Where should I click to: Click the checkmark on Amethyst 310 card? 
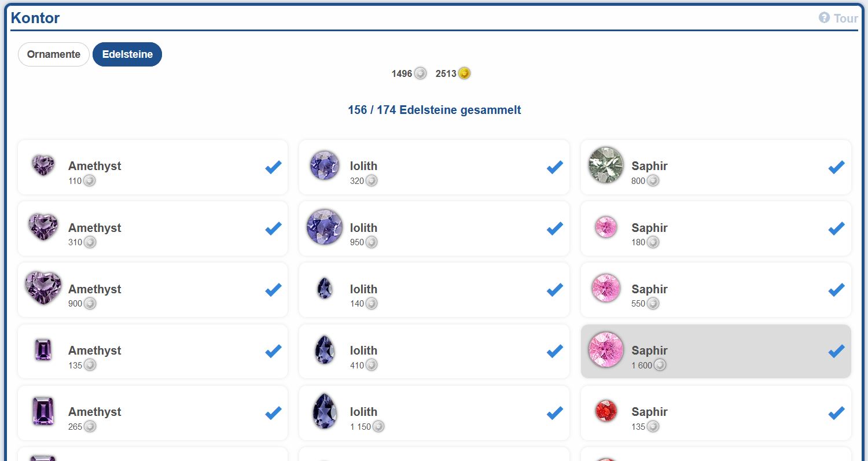point(273,228)
